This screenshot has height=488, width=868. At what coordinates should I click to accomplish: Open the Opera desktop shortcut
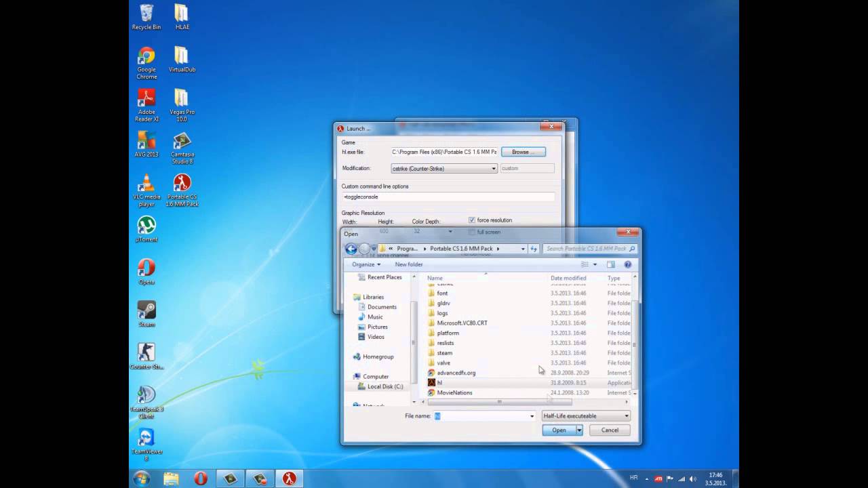(x=146, y=272)
